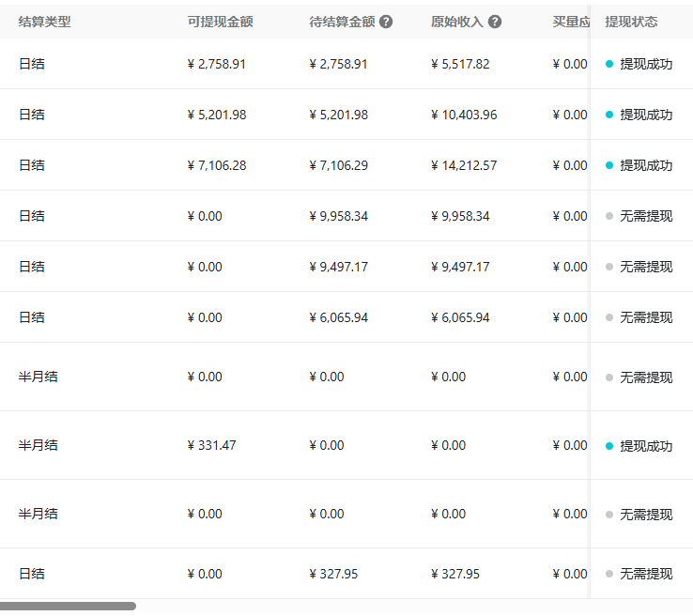Click the 结算类型 column header
The image size is (693, 616).
45,22
